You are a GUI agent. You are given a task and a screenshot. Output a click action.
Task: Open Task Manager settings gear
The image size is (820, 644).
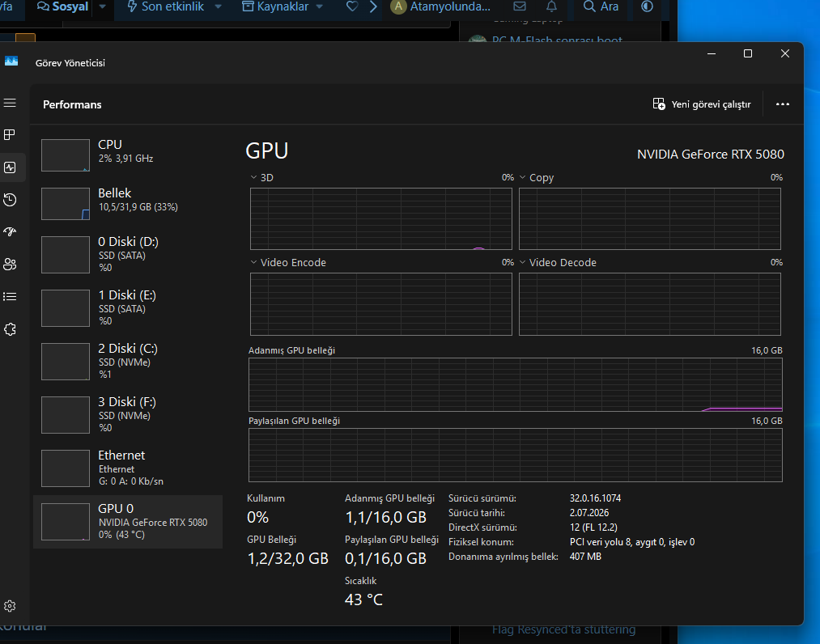10,606
